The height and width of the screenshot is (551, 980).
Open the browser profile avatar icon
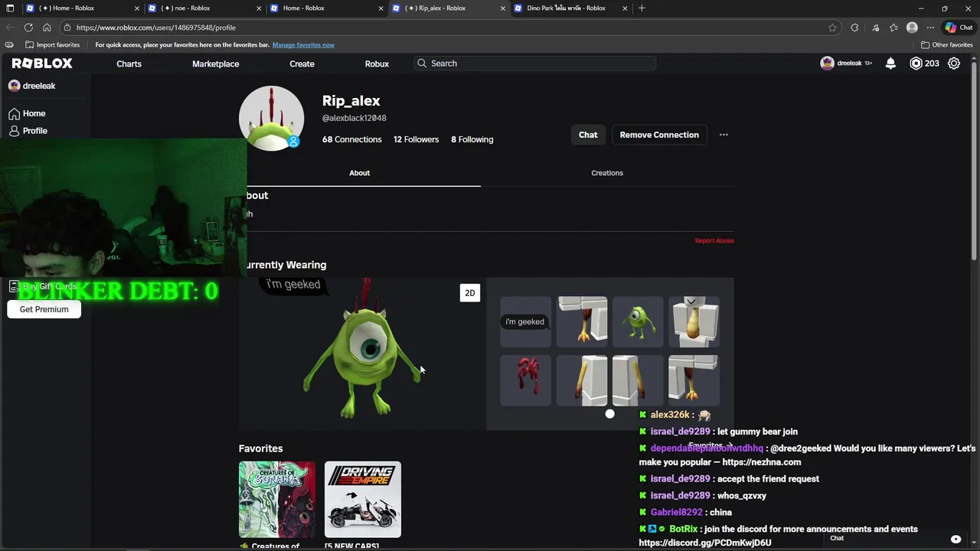click(912, 28)
